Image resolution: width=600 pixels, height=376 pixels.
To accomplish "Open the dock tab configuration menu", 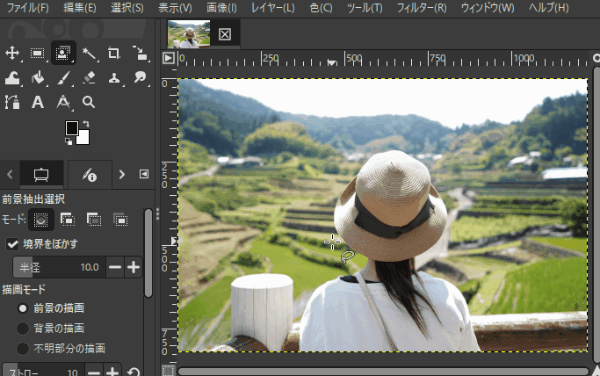I will (x=144, y=174).
